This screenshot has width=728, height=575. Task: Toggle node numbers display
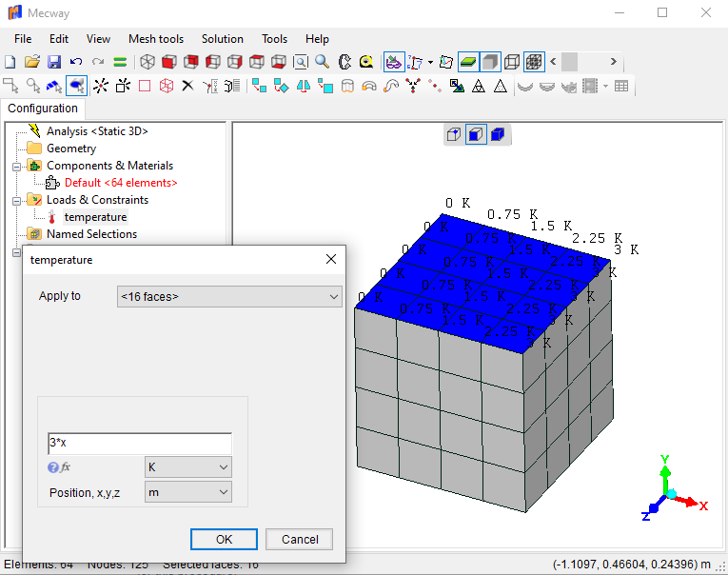click(x=415, y=62)
